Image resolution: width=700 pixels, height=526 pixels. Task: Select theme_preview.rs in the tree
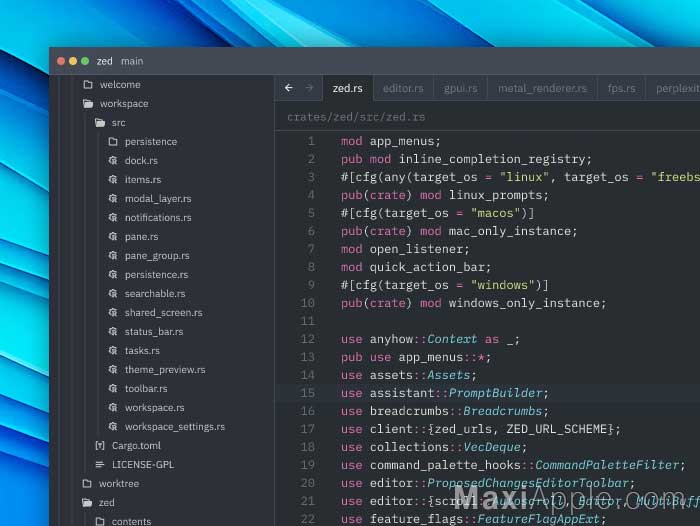[165, 369]
